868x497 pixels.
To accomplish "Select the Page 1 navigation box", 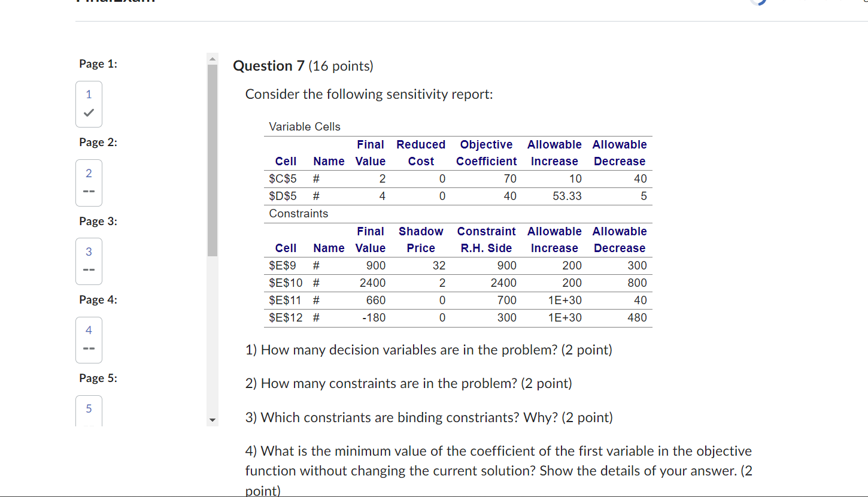I will [x=89, y=104].
